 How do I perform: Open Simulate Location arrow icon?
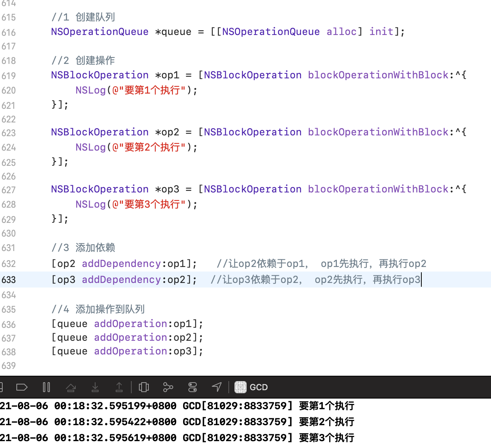(217, 387)
